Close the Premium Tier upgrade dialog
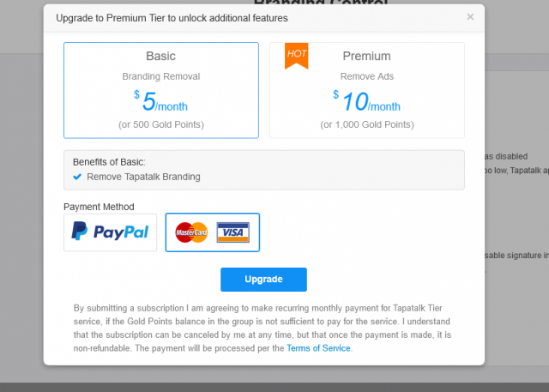Viewport: 549px width, 392px height. click(x=470, y=16)
